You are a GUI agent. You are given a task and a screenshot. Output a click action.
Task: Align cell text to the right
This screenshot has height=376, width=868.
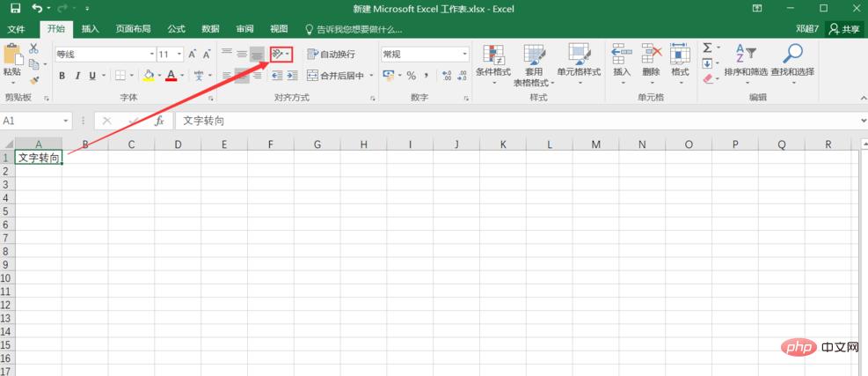pyautogui.click(x=257, y=76)
